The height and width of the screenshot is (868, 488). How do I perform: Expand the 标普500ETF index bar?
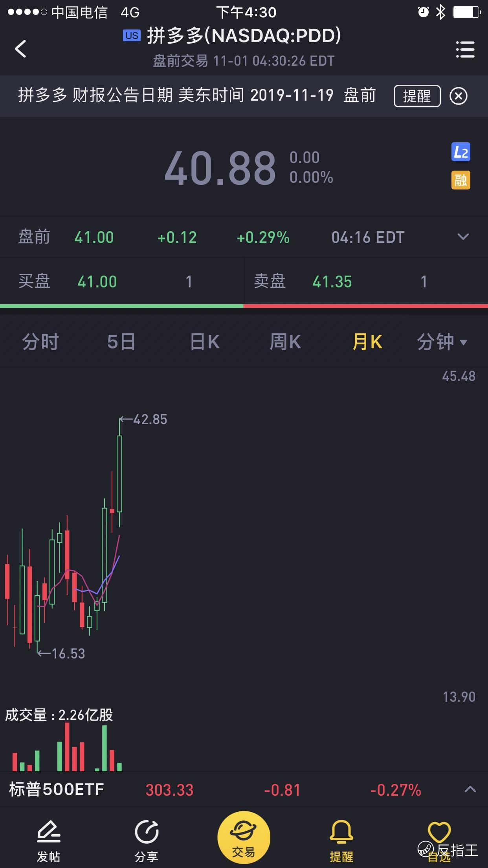[x=470, y=789]
